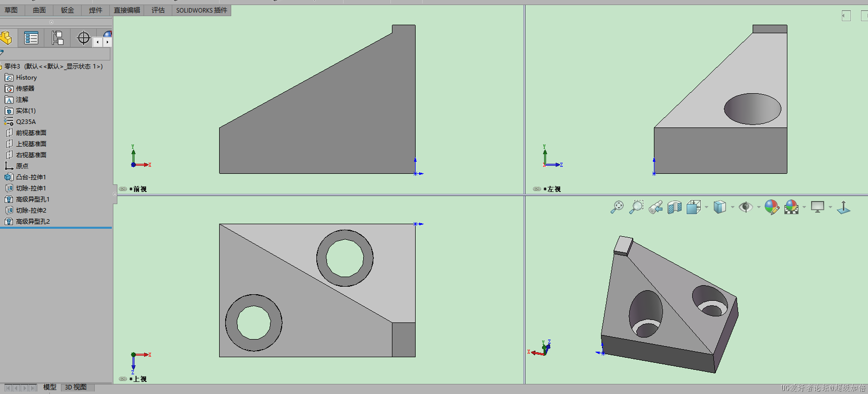Select the Zoom to Area tool

(x=636, y=207)
